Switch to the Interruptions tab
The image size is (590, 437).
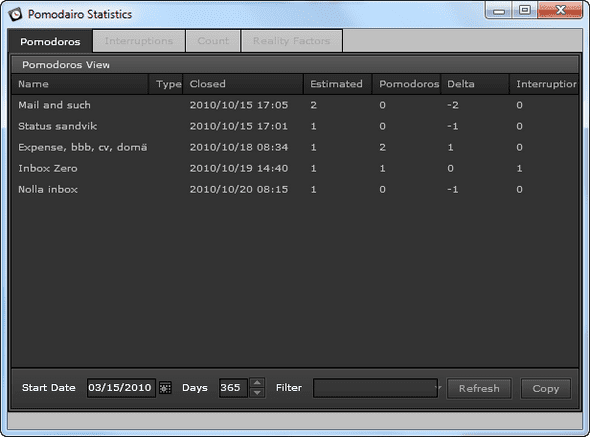[139, 41]
